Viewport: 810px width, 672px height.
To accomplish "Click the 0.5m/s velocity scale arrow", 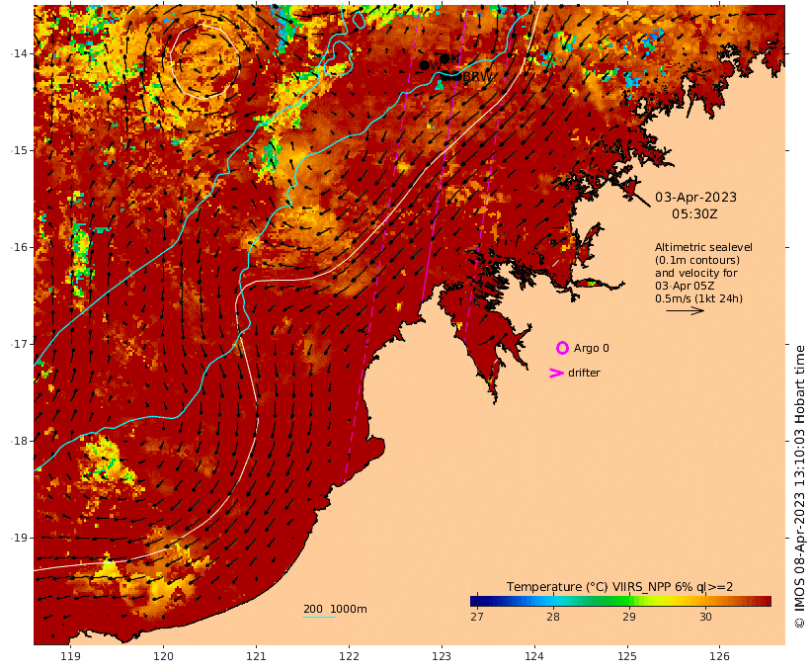I will click(x=685, y=310).
